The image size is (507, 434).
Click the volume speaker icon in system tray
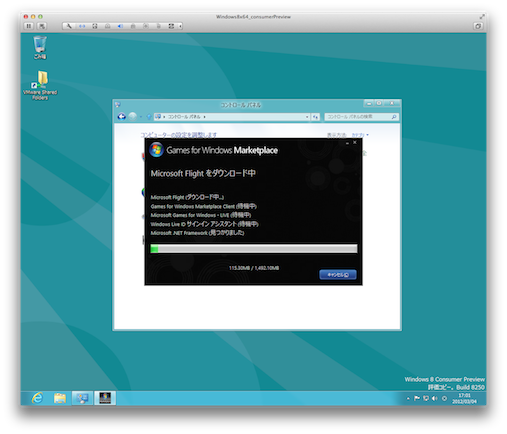coord(435,398)
